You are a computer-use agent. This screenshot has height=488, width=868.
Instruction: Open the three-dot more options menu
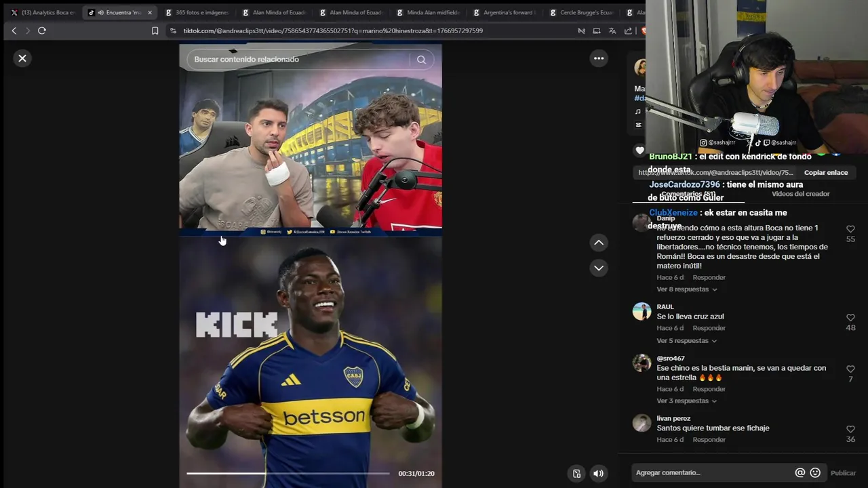click(599, 58)
